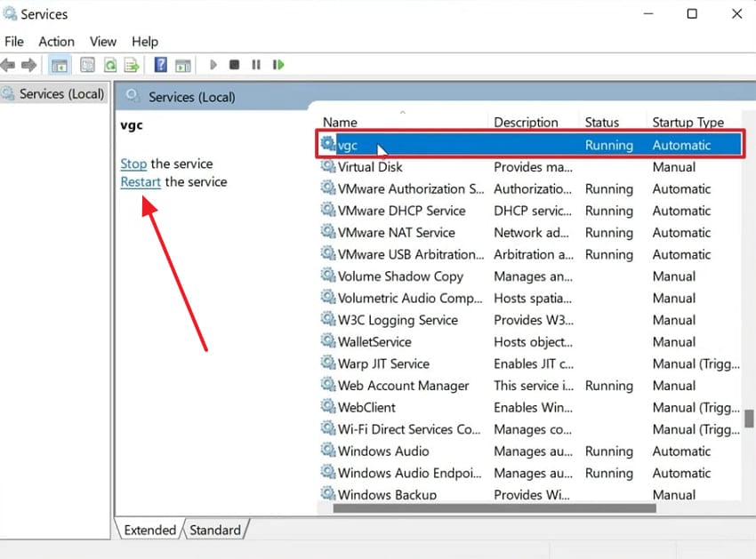Select VMware USB Arbitration service row
Viewport: 756px width, 559px height.
pos(529,254)
